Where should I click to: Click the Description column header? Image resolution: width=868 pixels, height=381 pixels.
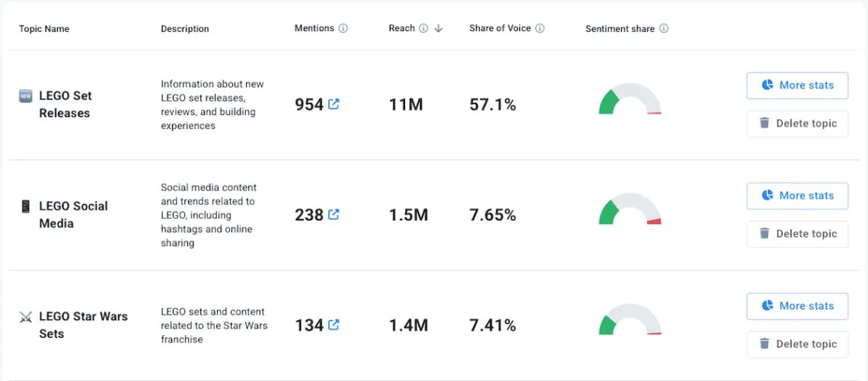click(x=185, y=29)
